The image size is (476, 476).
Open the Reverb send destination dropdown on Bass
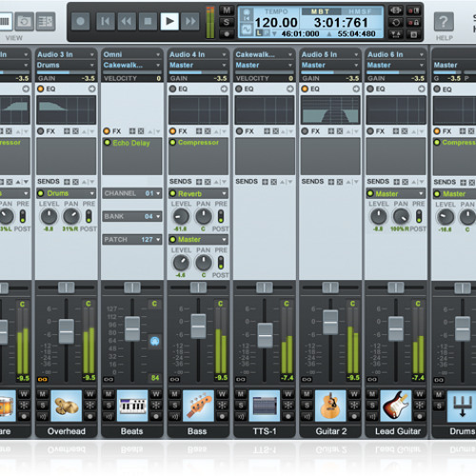point(198,193)
